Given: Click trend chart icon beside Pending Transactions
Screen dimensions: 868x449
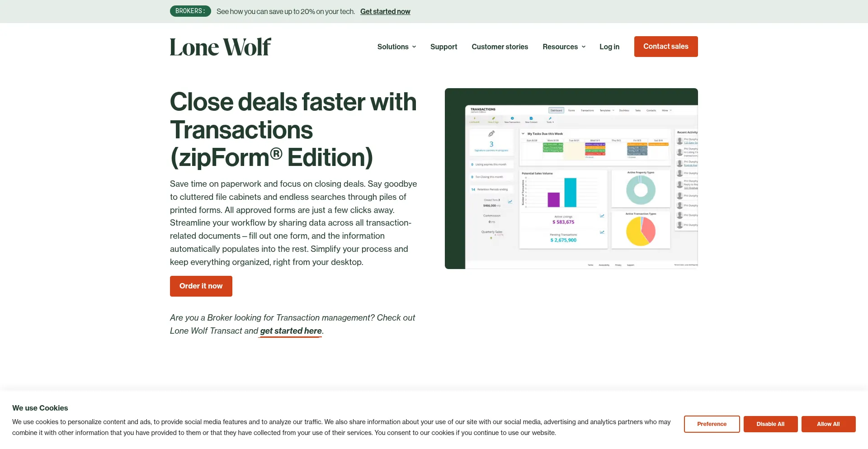Looking at the screenshot, I should point(602,232).
